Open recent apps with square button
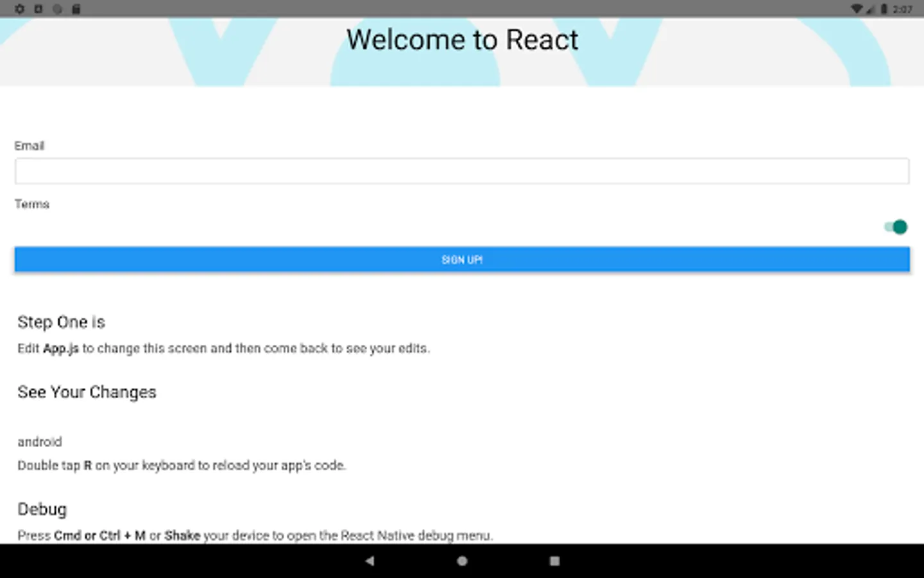This screenshot has height=578, width=924. coord(554,561)
